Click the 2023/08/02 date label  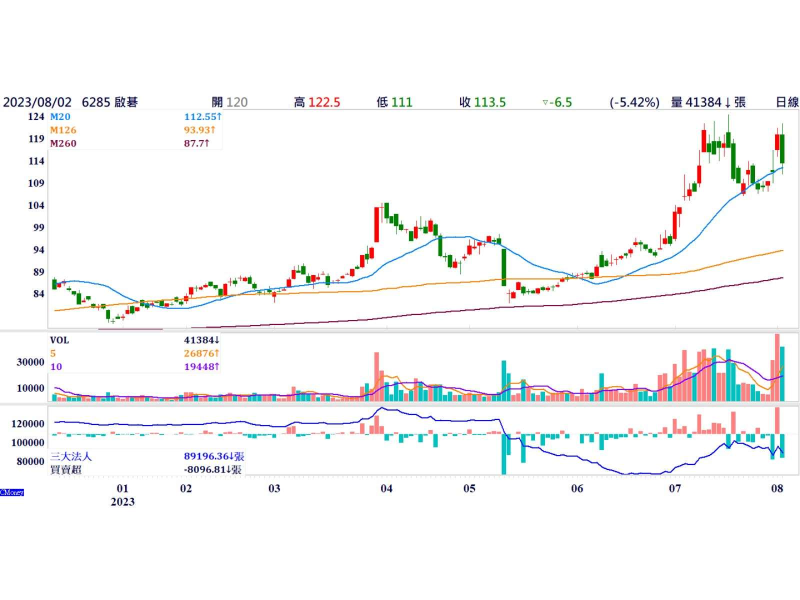(36, 102)
